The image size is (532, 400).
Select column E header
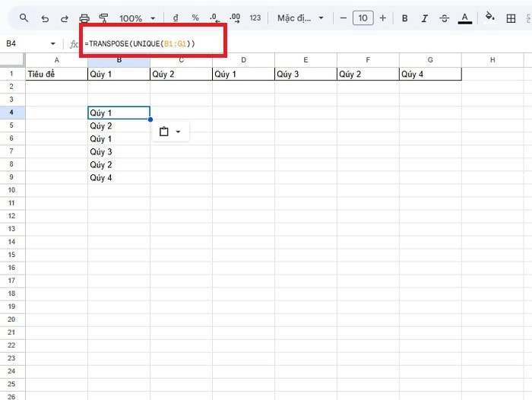306,60
